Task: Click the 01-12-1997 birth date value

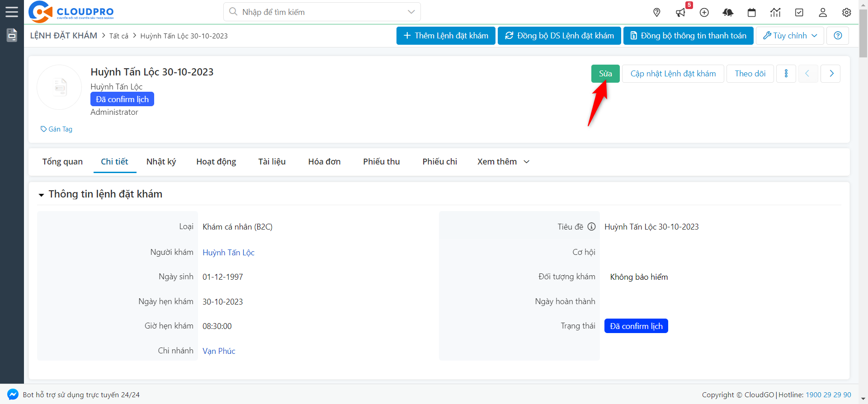Action: [222, 277]
